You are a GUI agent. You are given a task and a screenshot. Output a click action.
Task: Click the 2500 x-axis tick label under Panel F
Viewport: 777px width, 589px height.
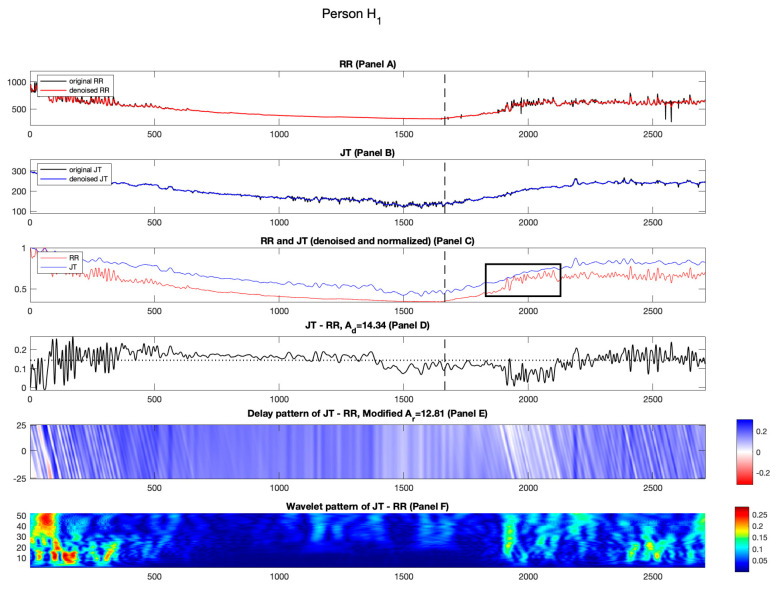click(653, 577)
